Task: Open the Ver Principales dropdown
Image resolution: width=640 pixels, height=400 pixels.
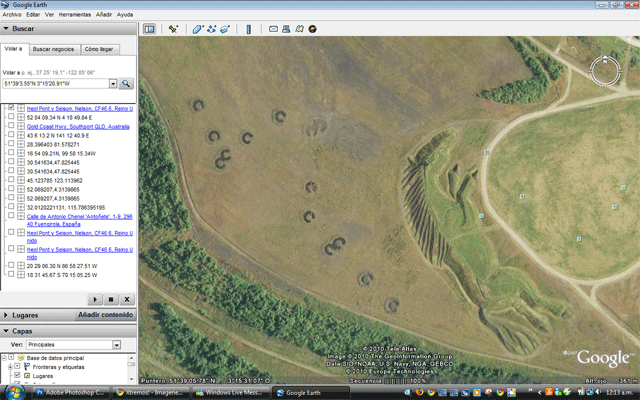Action: pyautogui.click(x=116, y=345)
